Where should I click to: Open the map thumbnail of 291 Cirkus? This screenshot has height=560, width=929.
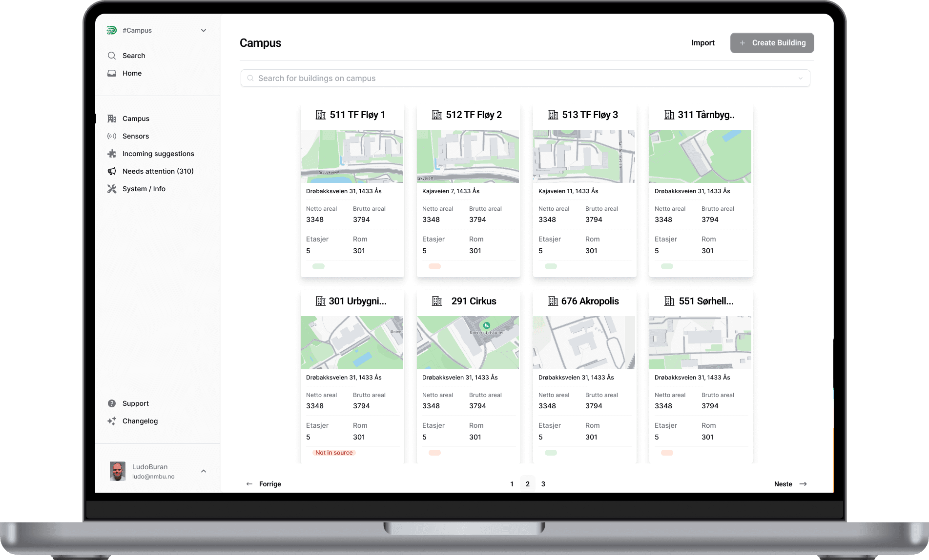coord(468,342)
